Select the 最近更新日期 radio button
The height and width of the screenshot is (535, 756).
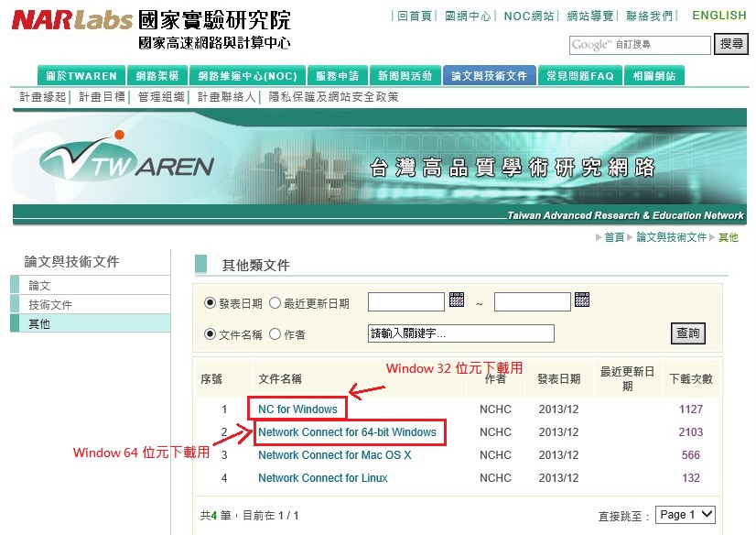[x=275, y=303]
